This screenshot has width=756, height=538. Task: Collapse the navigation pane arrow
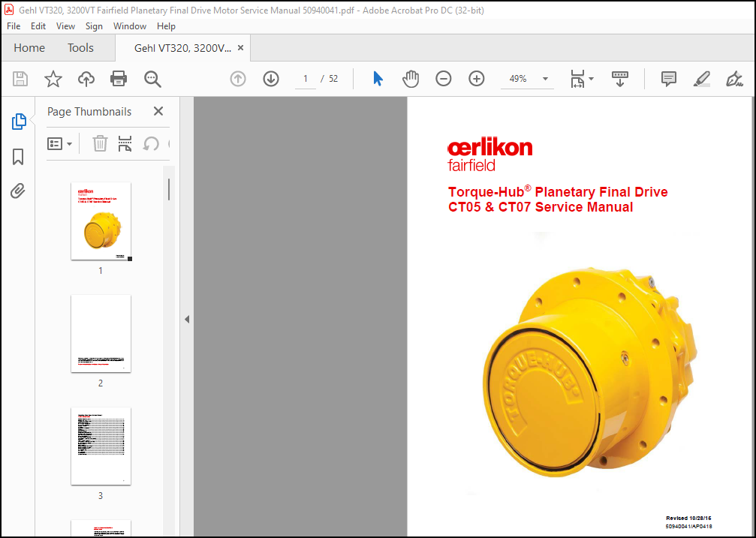point(187,319)
